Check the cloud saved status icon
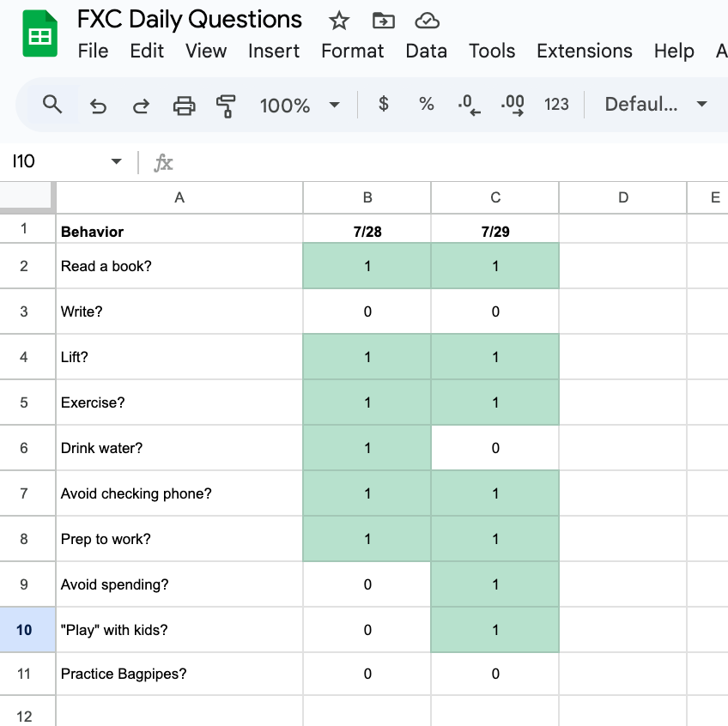 (x=427, y=21)
